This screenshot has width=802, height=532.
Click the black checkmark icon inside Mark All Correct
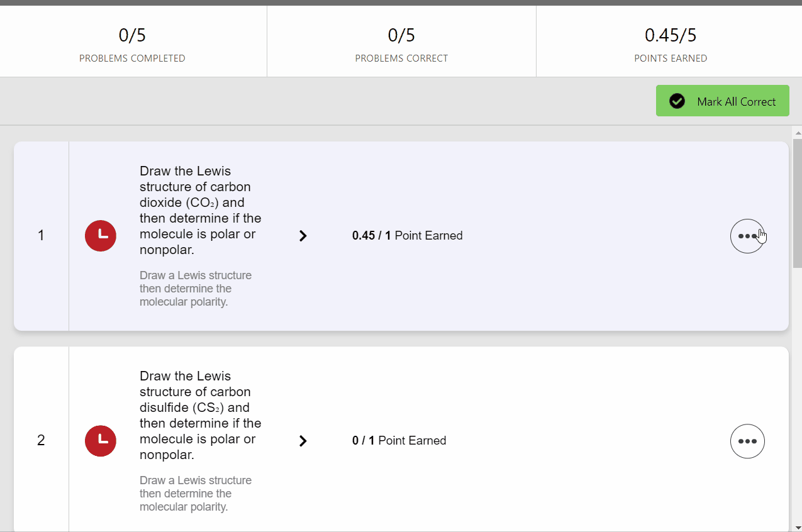tap(677, 101)
